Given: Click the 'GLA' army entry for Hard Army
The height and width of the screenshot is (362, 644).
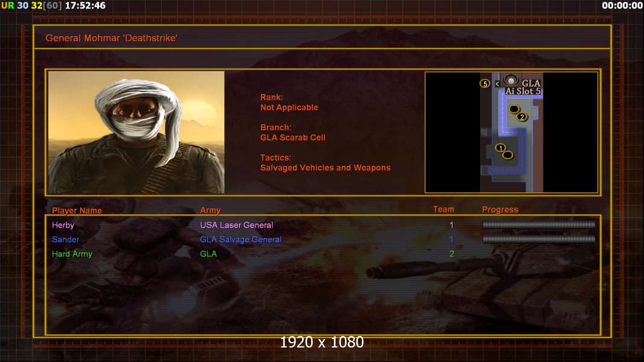Looking at the screenshot, I should [208, 254].
